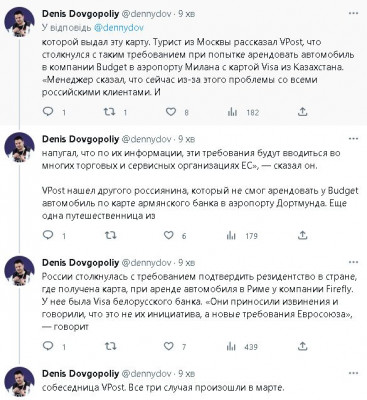View analytics showing 439 views
The image size is (367, 400).
(231, 347)
